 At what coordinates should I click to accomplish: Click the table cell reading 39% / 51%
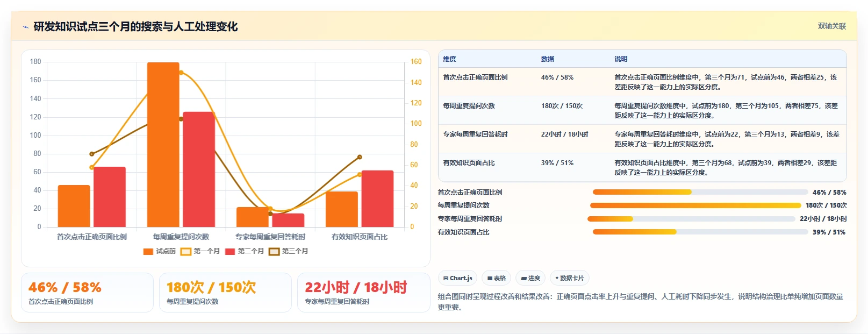(557, 163)
